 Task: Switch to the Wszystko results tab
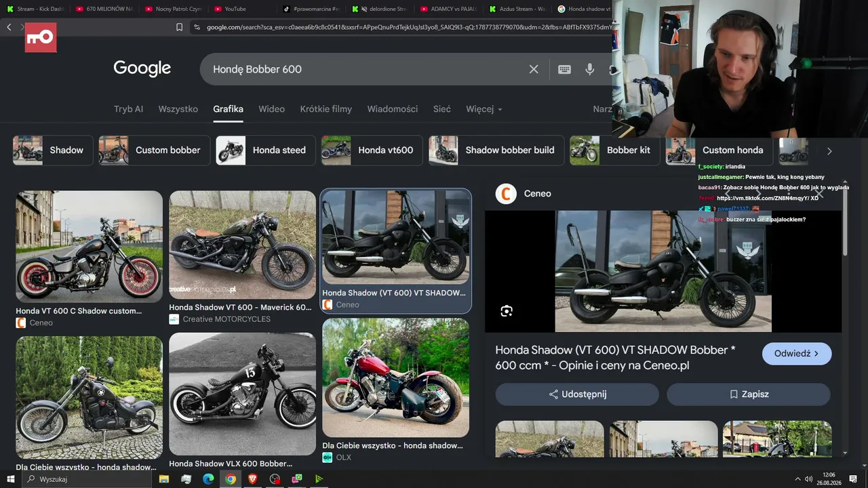coord(178,109)
